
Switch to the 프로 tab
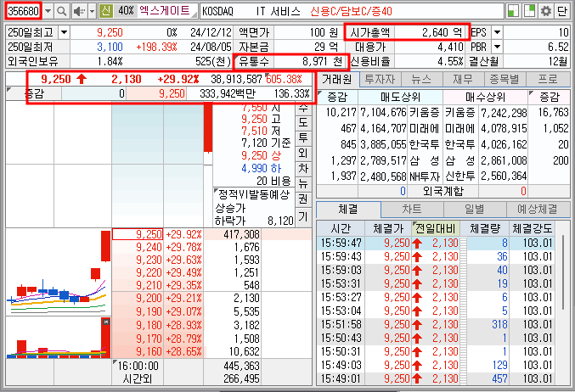[x=548, y=79]
